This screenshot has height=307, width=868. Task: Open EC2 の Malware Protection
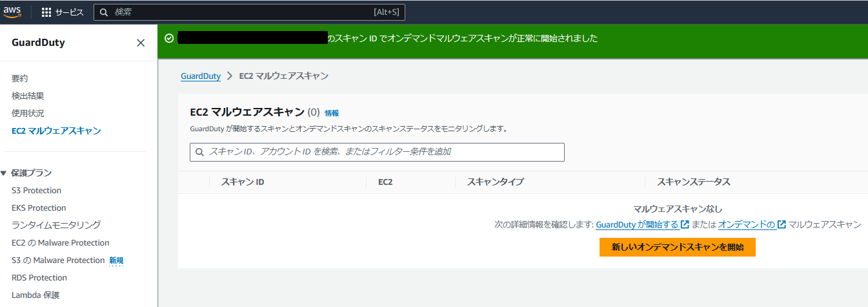[x=61, y=243]
